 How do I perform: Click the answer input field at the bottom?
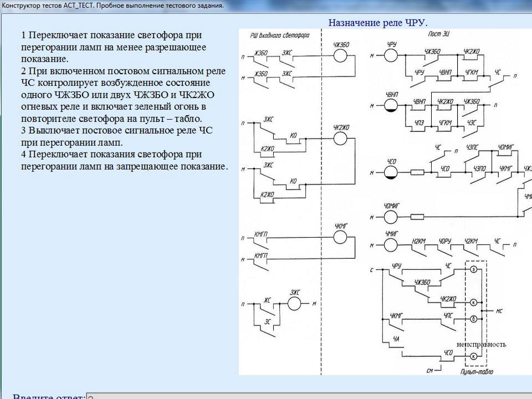click(x=309, y=396)
